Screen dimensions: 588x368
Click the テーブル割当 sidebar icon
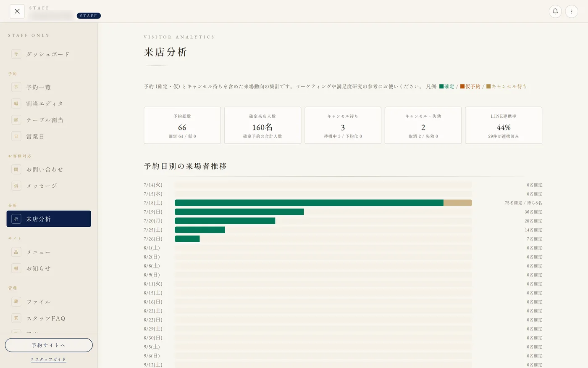coord(16,120)
